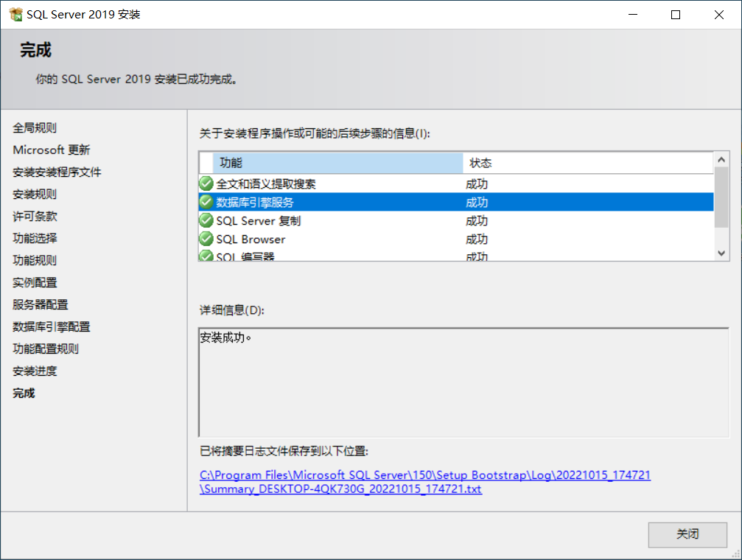Click the SQL Server setup title bar icon
Viewport: 742px width, 560px height.
point(15,15)
